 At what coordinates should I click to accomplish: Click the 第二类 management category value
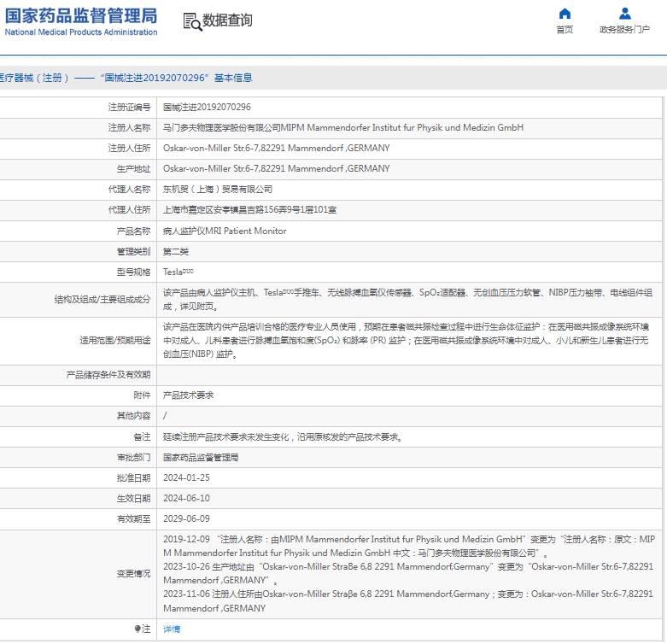point(176,252)
